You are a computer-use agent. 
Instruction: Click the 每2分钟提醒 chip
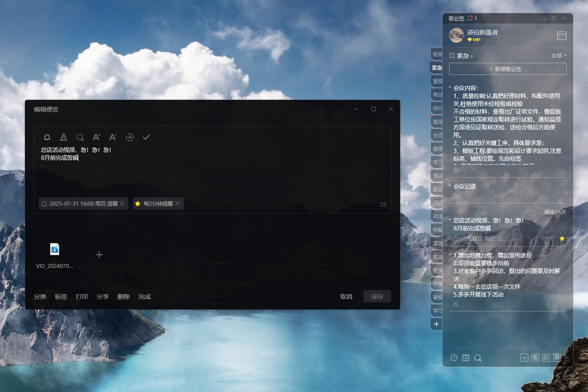coord(158,203)
